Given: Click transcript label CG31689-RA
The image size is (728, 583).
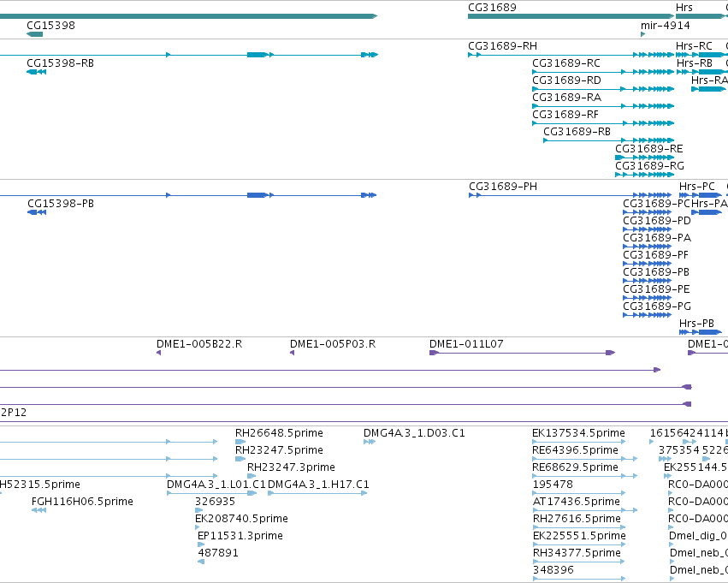Looking at the screenshot, I should coord(566,98).
